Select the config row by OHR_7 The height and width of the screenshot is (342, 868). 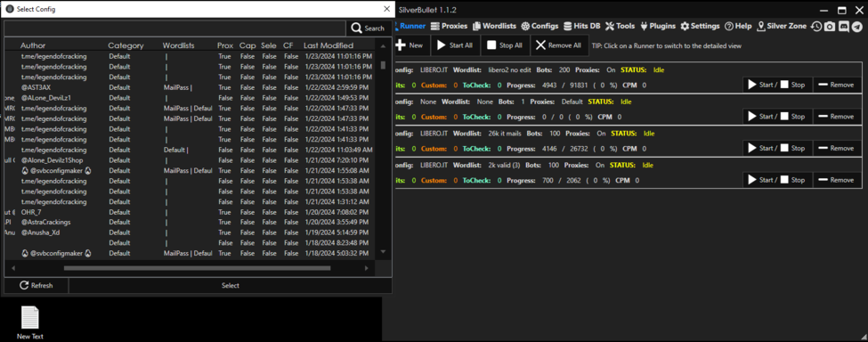pos(190,212)
